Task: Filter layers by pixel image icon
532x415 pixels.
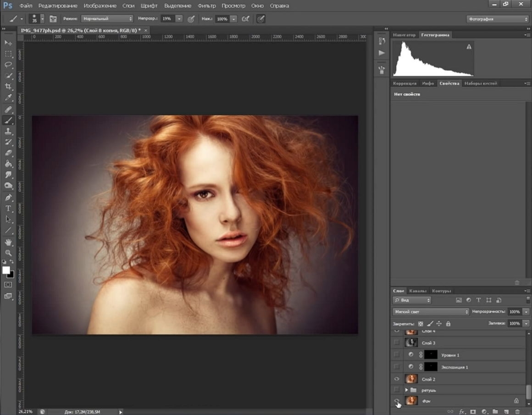Action: (x=459, y=300)
